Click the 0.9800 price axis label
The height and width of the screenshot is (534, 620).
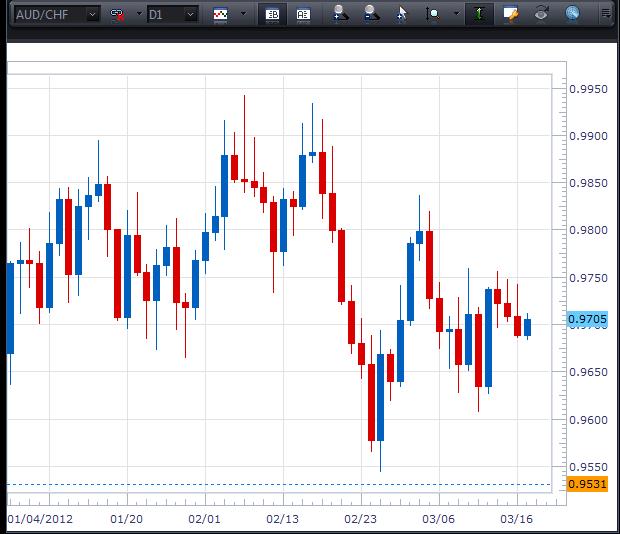click(588, 230)
